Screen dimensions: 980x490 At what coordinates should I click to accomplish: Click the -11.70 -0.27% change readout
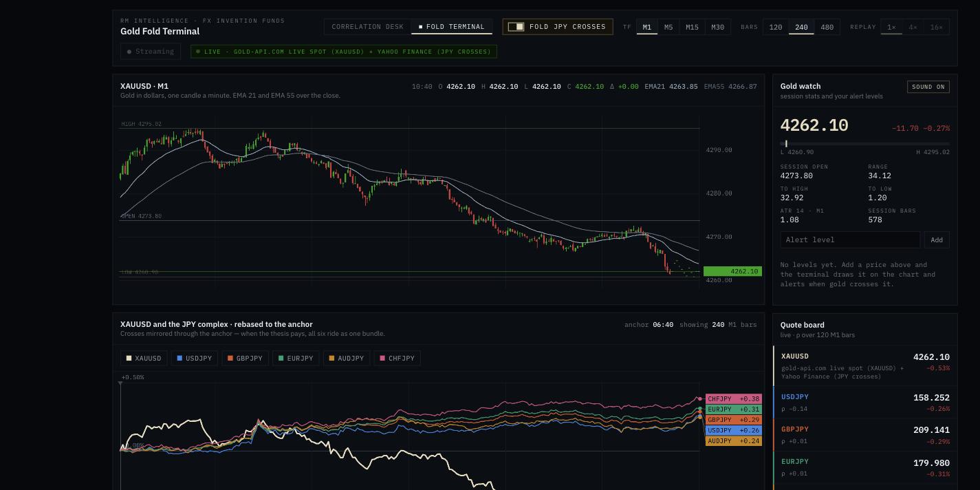(x=920, y=129)
